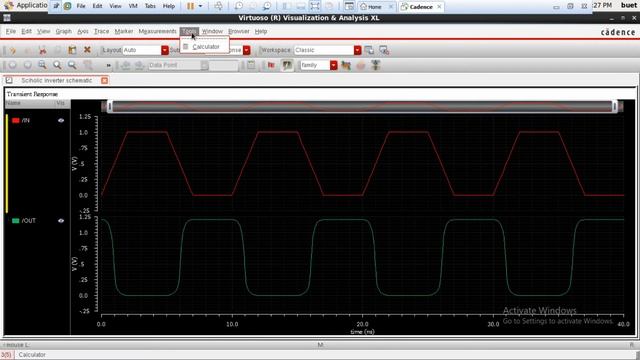This screenshot has width=640, height=360.
Task: Click the previous view round icon
Action: (13, 65)
